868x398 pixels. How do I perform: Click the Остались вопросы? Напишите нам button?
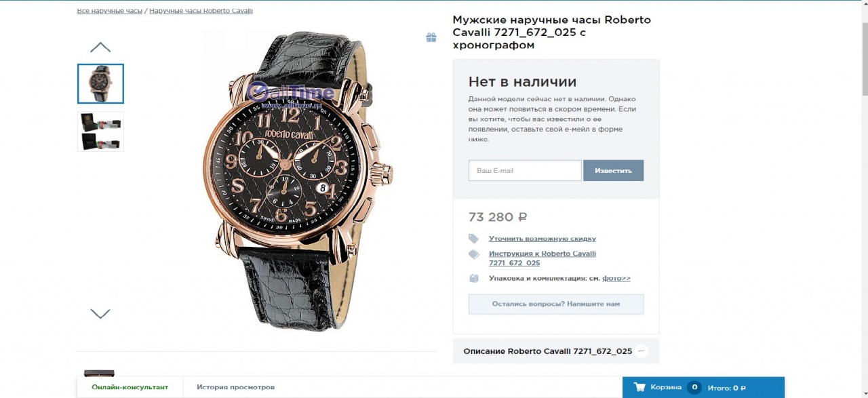pyautogui.click(x=556, y=304)
